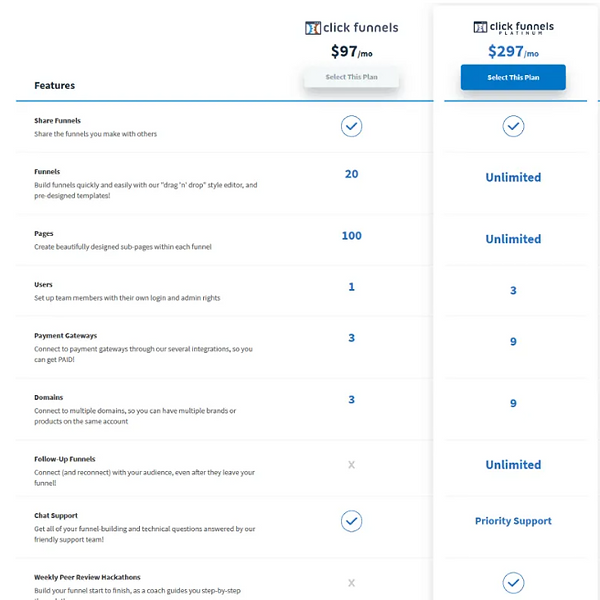Click Share Funnels checkmark under Platinum plan
600x600 pixels.
pos(513,126)
